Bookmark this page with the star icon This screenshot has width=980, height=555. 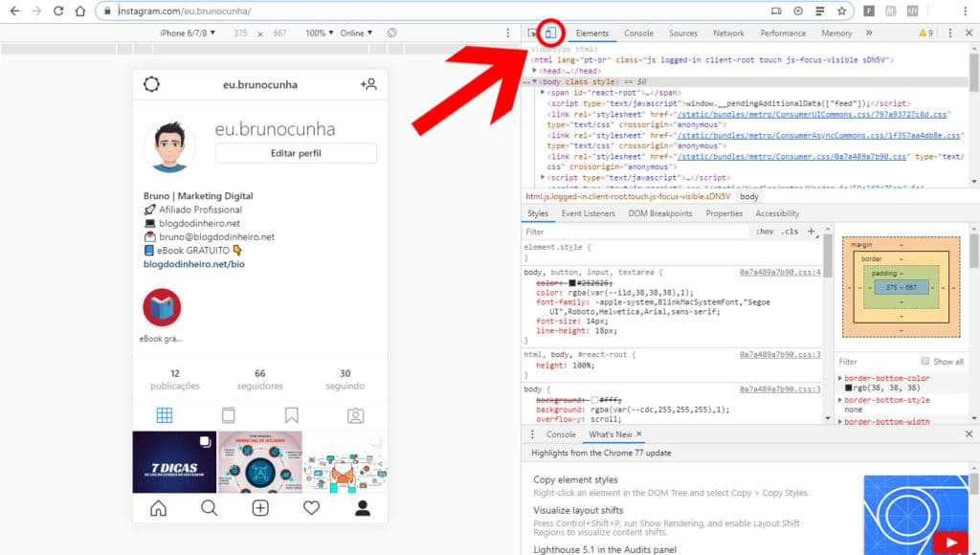tap(842, 11)
